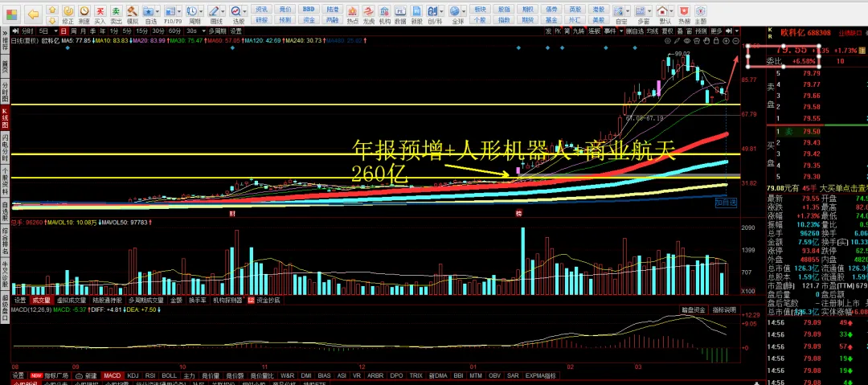Click the 指标广场 indicator plaza button
This screenshot has height=385, width=868.
tap(50, 375)
